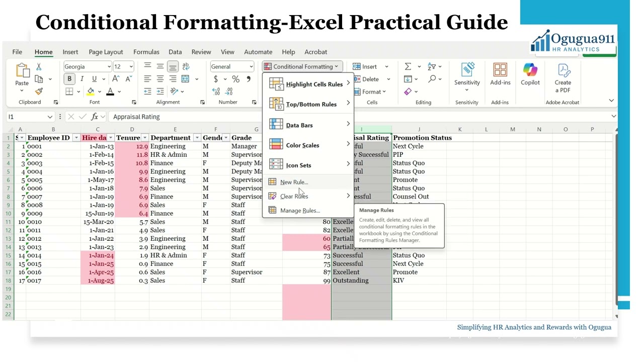The width and height of the screenshot is (644, 362).
Task: Collapse the ribbon with chevron
Action: (611, 101)
